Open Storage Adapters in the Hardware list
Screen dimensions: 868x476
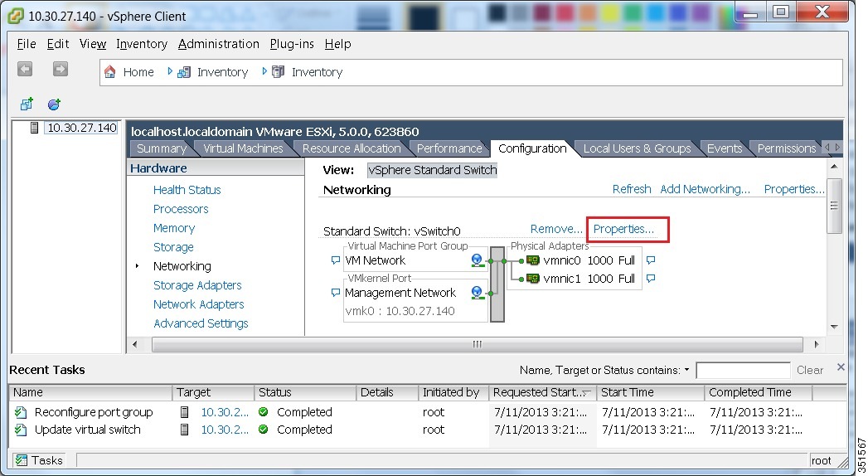coord(197,285)
